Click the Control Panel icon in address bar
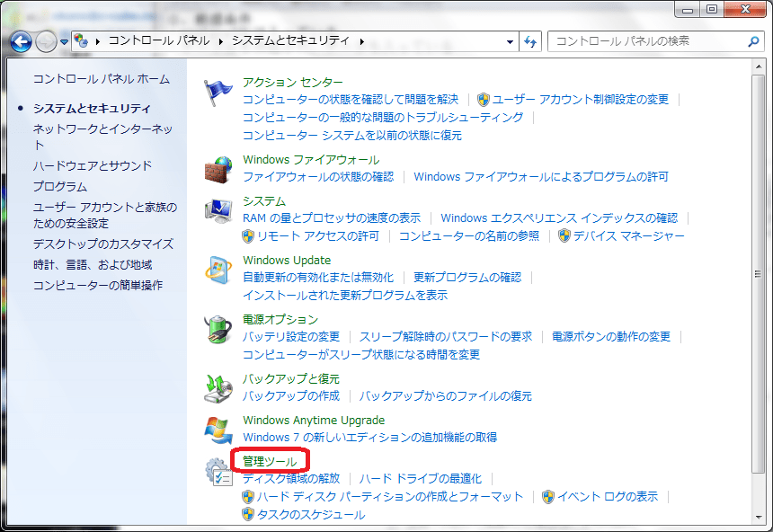 click(80, 41)
